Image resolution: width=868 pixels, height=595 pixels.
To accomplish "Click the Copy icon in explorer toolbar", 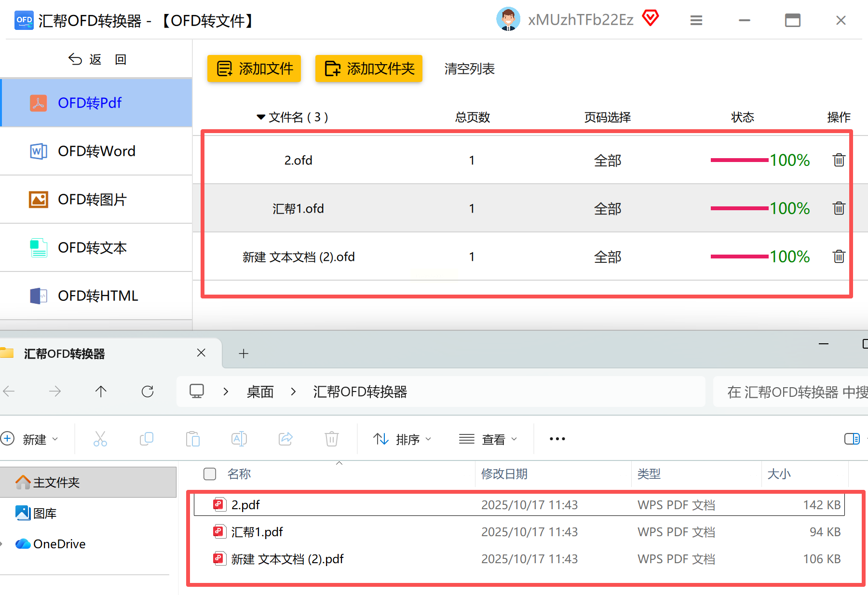I will point(147,439).
